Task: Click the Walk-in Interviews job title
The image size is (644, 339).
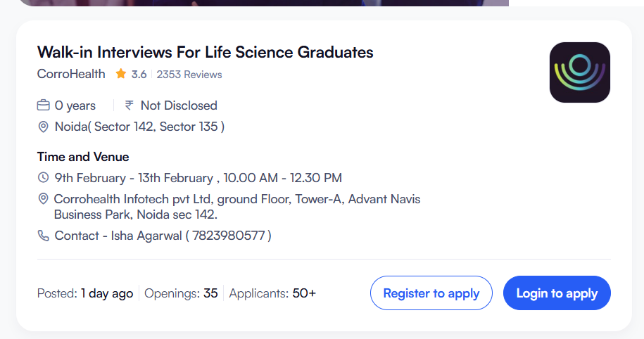Action: 205,52
